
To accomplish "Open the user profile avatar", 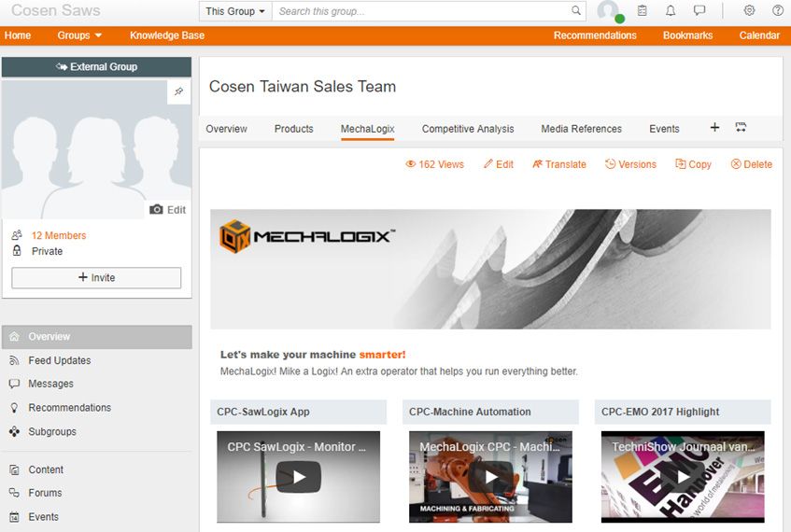I will (608, 10).
